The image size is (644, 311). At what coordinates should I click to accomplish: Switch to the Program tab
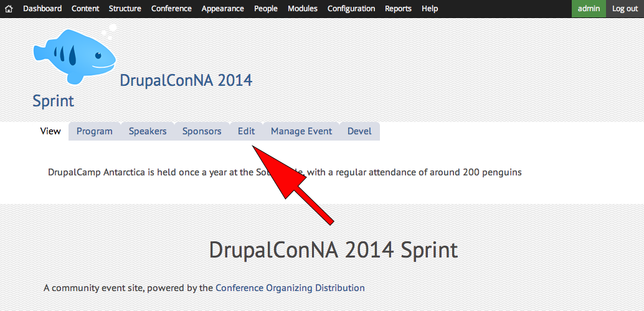point(95,131)
